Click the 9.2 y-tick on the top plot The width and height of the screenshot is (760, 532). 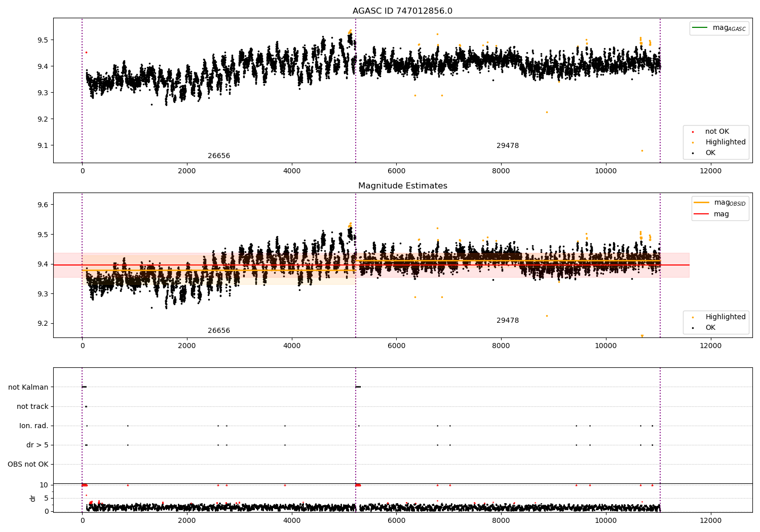click(43, 119)
